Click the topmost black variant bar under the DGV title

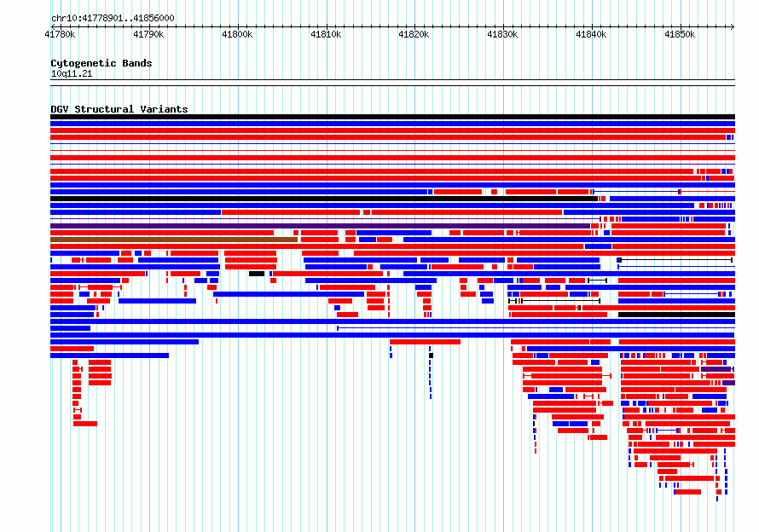pos(392,117)
